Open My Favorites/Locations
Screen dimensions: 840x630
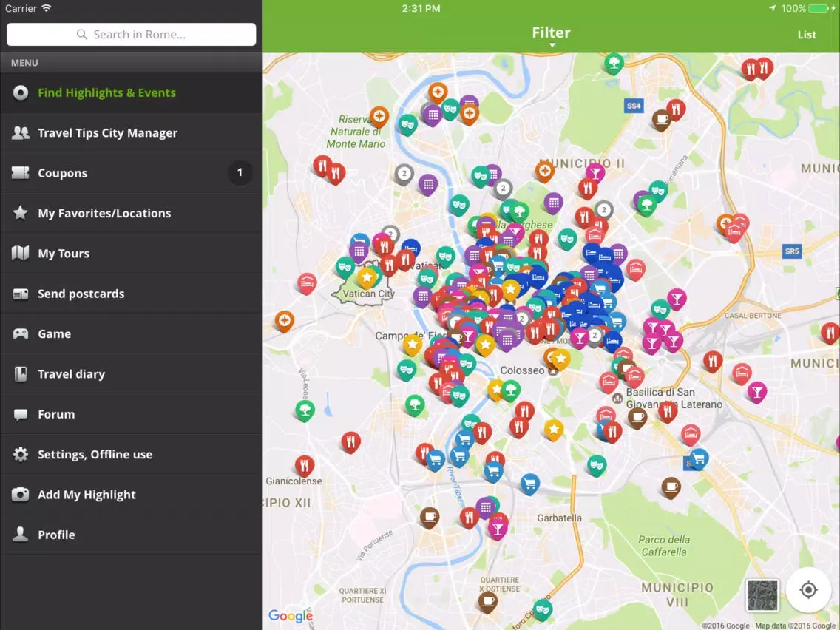tap(132, 213)
